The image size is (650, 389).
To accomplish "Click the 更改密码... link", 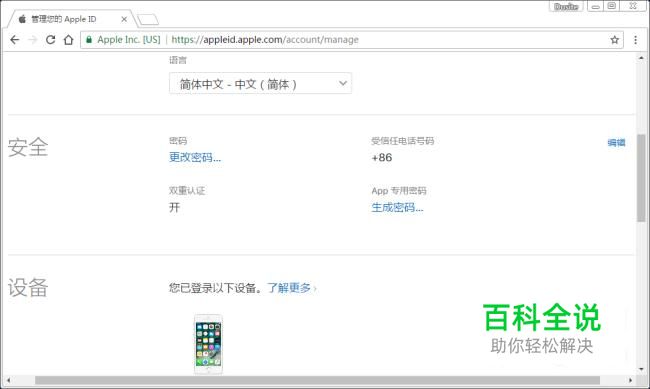I will tap(195, 157).
